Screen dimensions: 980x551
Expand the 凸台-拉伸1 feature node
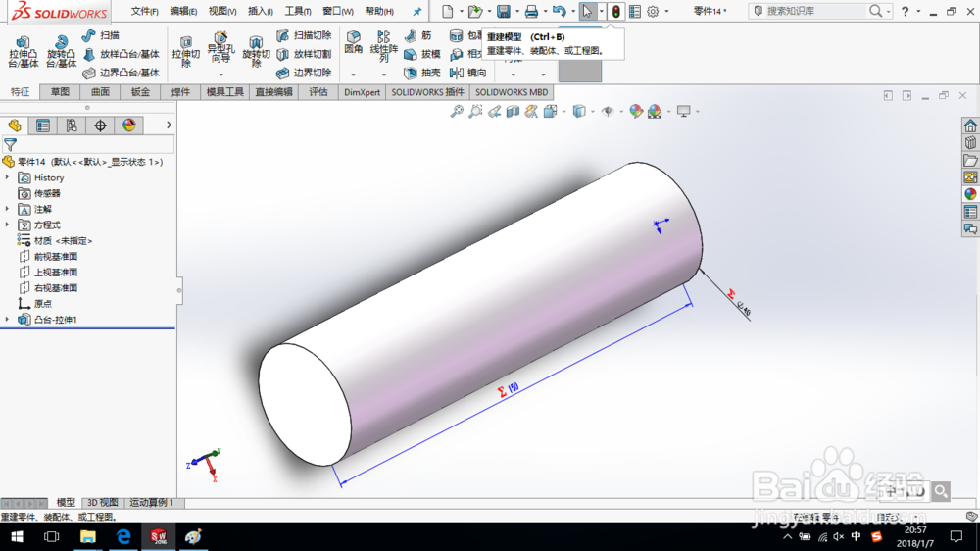pyautogui.click(x=8, y=319)
